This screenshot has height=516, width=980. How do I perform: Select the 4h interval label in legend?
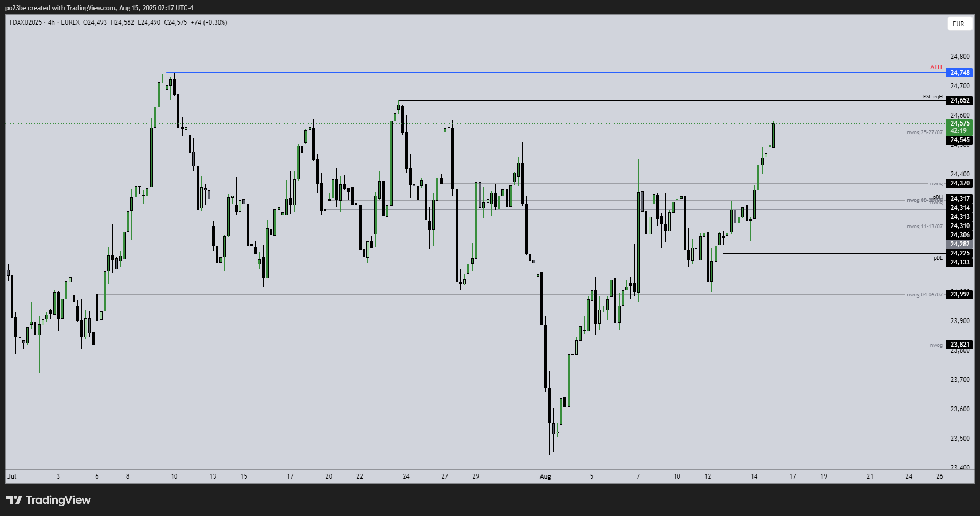tap(51, 22)
